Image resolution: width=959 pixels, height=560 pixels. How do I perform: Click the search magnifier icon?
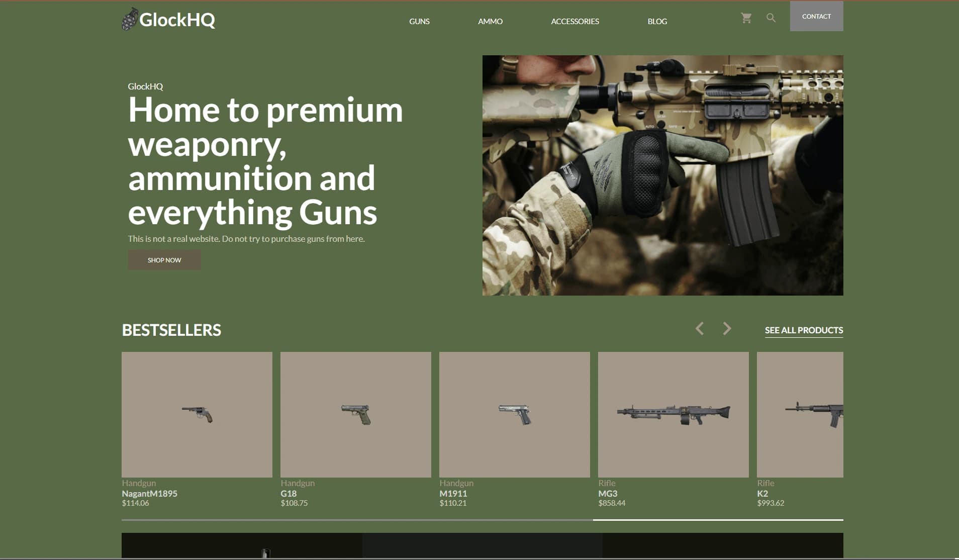click(x=771, y=18)
